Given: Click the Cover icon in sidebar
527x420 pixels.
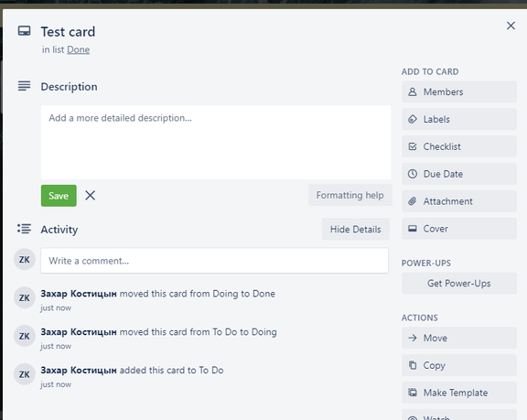Looking at the screenshot, I should [x=413, y=229].
